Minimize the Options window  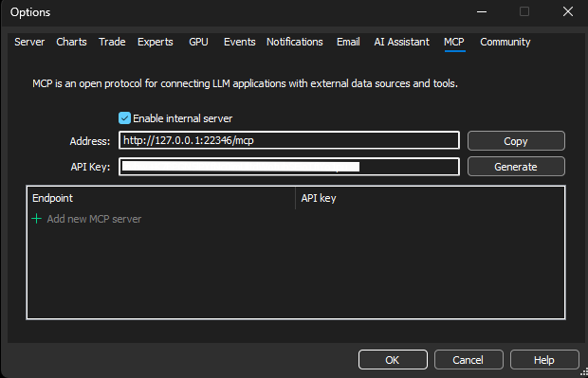click(482, 12)
